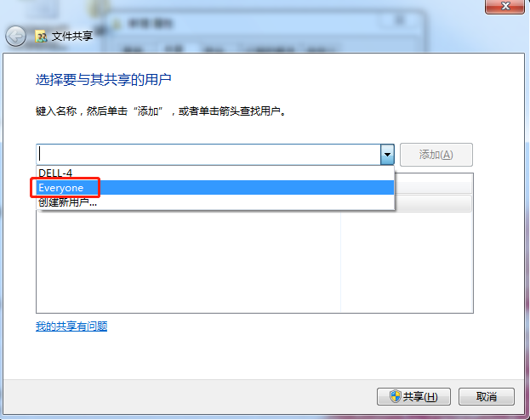
Task: Click the shield icon on 共享 button
Action: pos(395,396)
